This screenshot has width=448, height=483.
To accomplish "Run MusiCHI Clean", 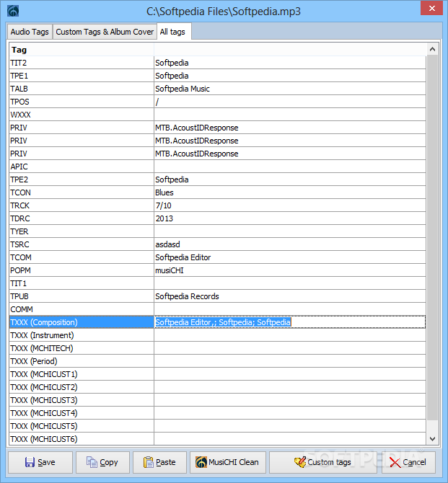I will pyautogui.click(x=228, y=462).
